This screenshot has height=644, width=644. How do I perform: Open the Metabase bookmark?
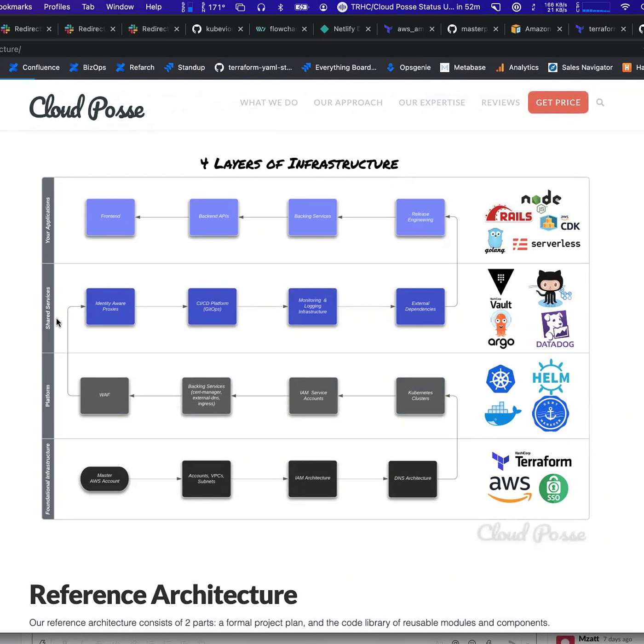[x=463, y=68]
